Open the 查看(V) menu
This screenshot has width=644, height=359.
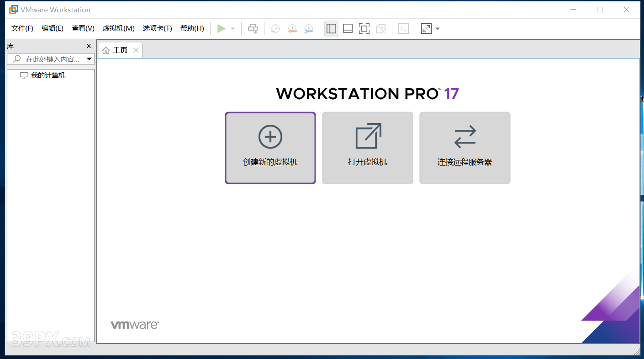tap(83, 28)
